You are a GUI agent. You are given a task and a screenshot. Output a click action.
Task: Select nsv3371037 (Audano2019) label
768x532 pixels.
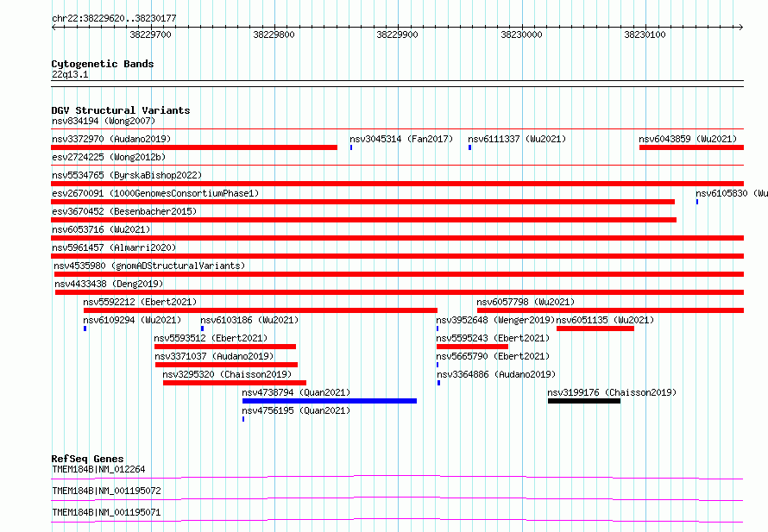[214, 356]
